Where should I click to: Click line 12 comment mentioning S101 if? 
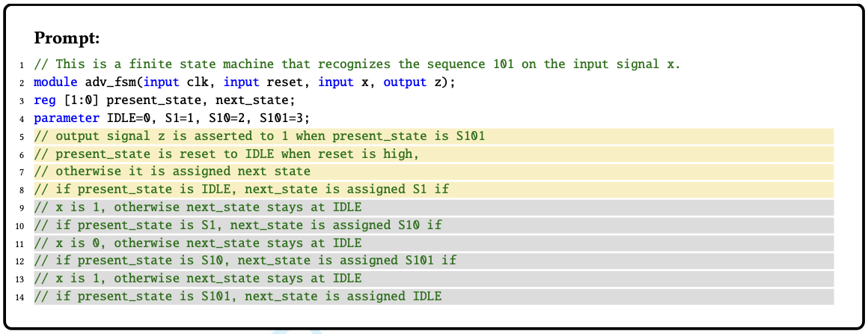pos(433,261)
